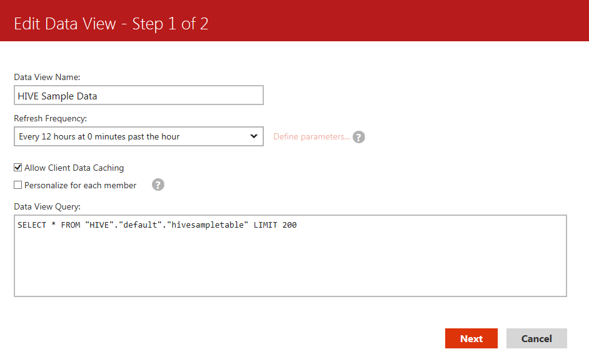Click inside the Data View Query box

point(290,263)
